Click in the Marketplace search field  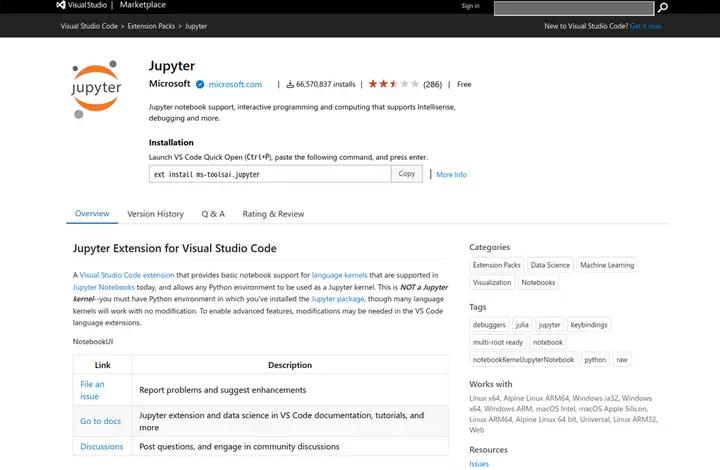574,8
